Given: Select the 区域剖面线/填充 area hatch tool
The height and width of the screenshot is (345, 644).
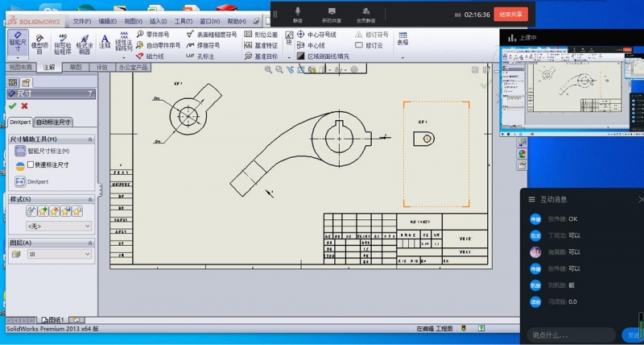Looking at the screenshot, I should pyautogui.click(x=324, y=56).
